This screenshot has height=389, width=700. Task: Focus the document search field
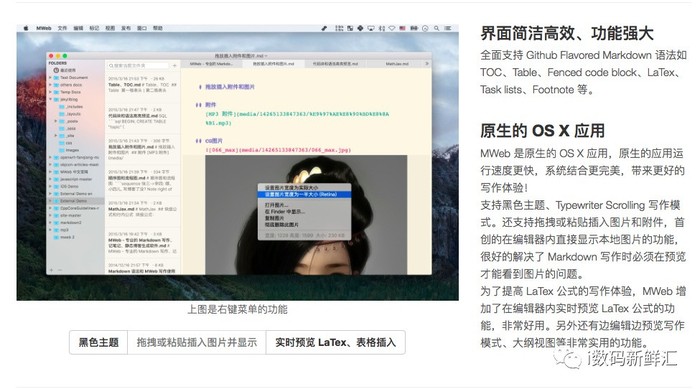[138, 66]
